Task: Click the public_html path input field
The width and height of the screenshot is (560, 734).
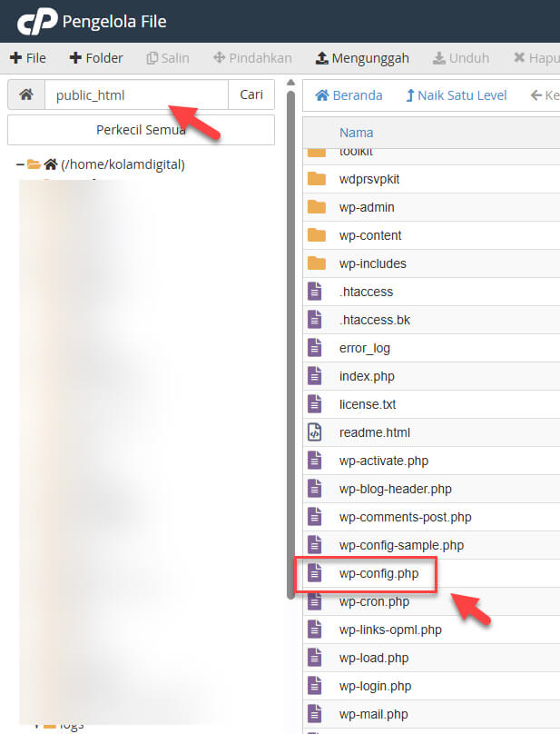Action: (136, 94)
